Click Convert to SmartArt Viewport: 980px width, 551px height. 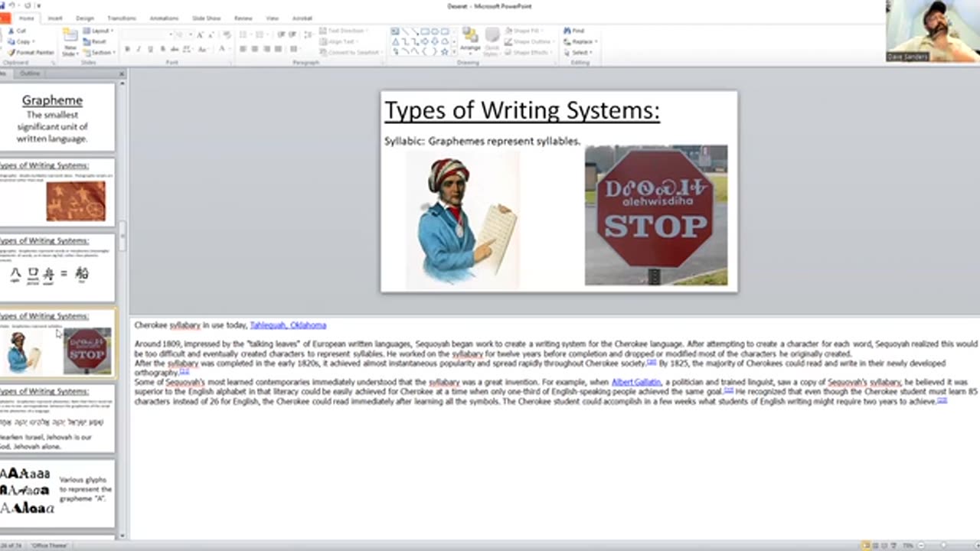[351, 52]
